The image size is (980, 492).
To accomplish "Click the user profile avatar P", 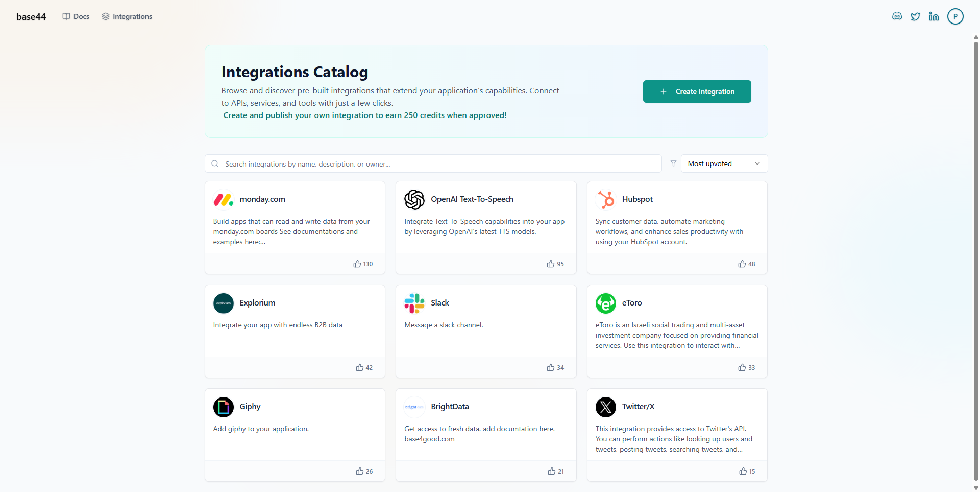I will 955,16.
